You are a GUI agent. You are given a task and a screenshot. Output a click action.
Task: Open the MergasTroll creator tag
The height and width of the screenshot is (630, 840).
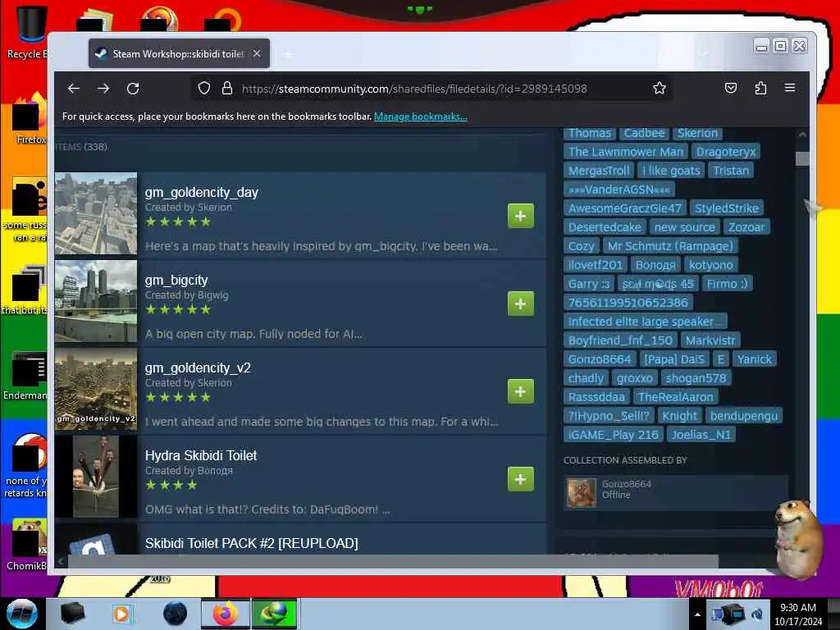[599, 171]
